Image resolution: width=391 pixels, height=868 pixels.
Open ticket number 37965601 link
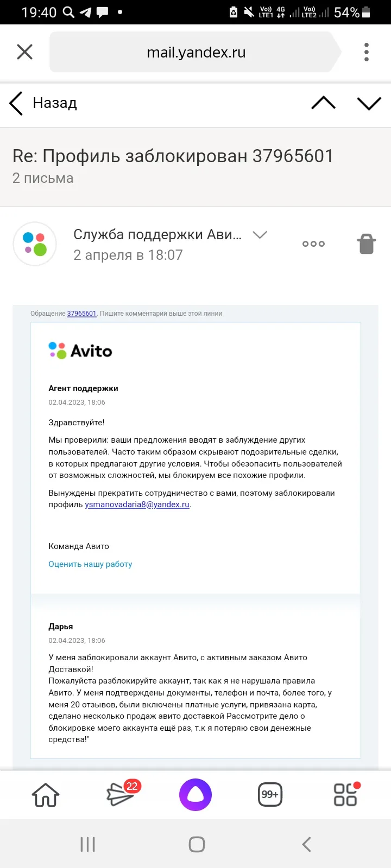pyautogui.click(x=81, y=314)
